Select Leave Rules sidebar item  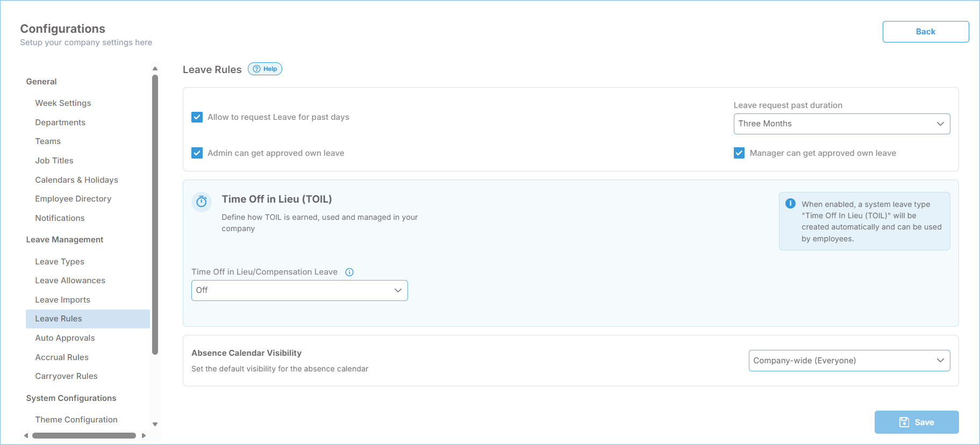[x=88, y=319]
